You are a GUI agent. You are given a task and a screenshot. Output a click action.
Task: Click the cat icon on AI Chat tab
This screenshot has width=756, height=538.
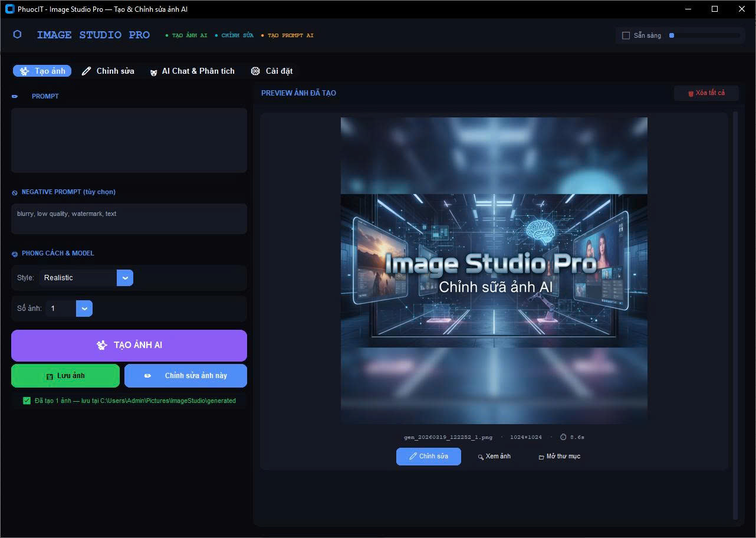(x=153, y=71)
